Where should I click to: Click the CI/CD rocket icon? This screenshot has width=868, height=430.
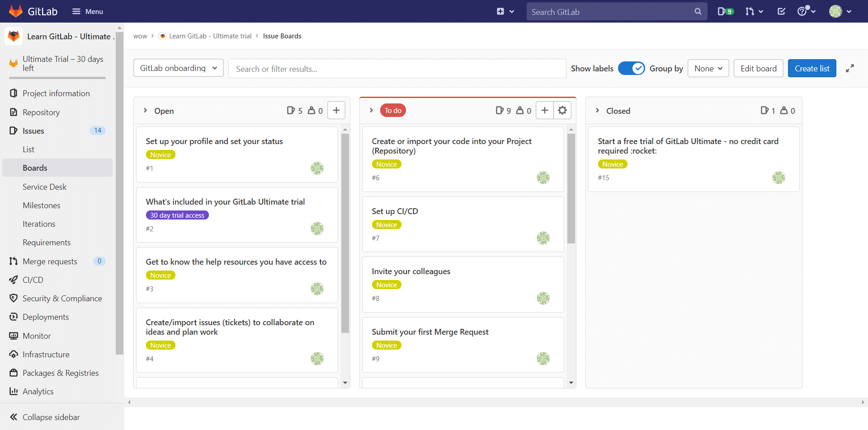click(14, 280)
